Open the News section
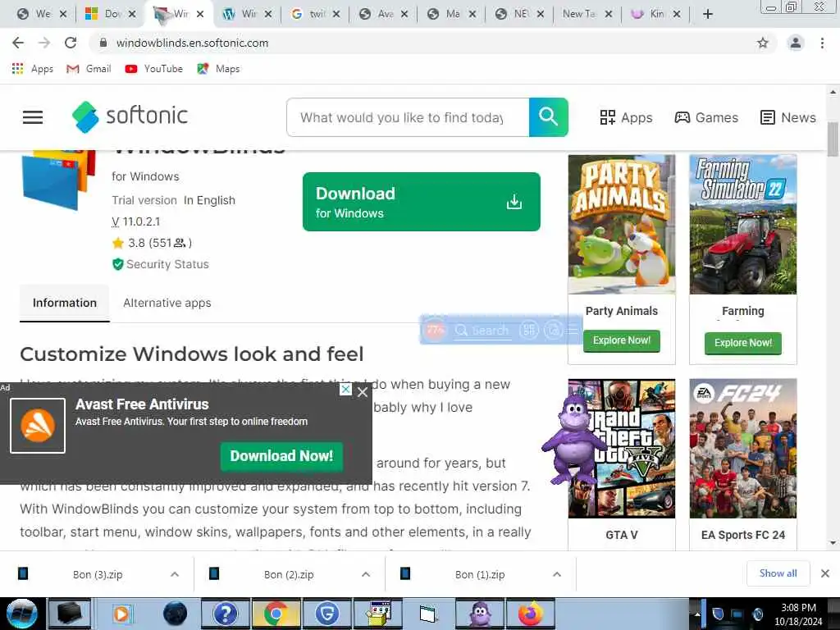Screen dimensions: 840x630 (788, 117)
